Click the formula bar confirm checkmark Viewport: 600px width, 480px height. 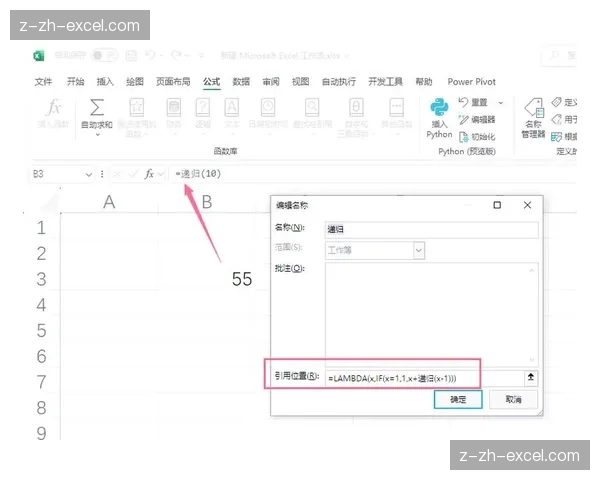(x=133, y=175)
